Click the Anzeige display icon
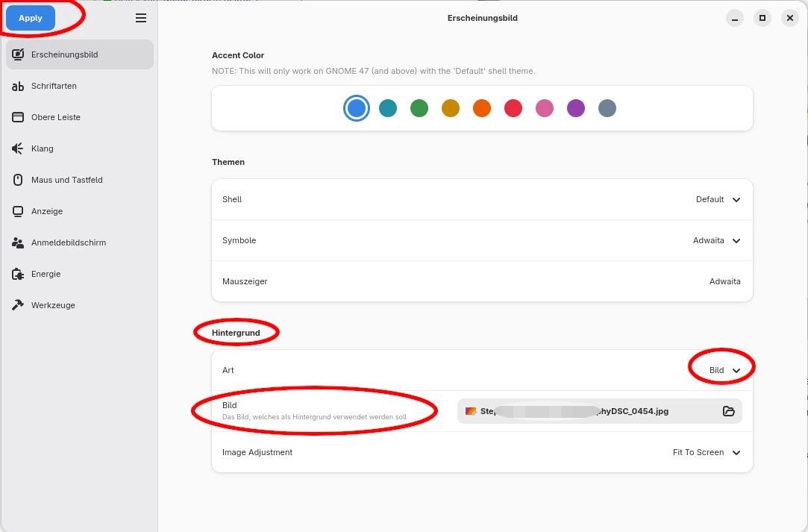Screen dimensions: 808x532 [x=18, y=211]
